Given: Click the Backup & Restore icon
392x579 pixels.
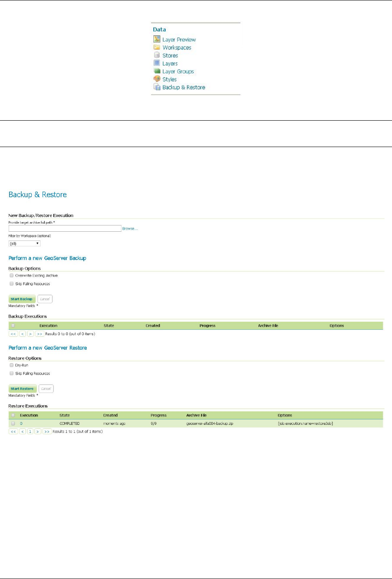Looking at the screenshot, I should (157, 87).
